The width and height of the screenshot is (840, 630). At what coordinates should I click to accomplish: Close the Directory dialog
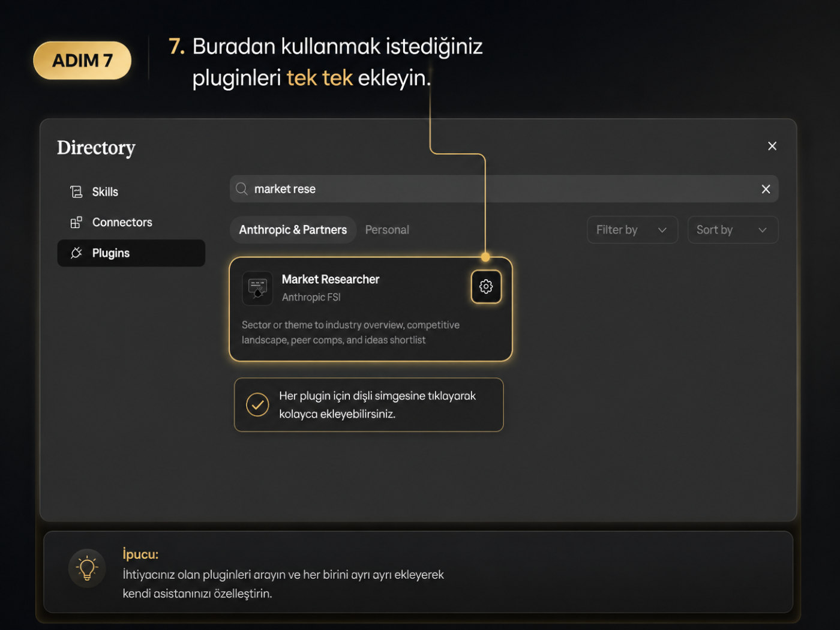(772, 146)
